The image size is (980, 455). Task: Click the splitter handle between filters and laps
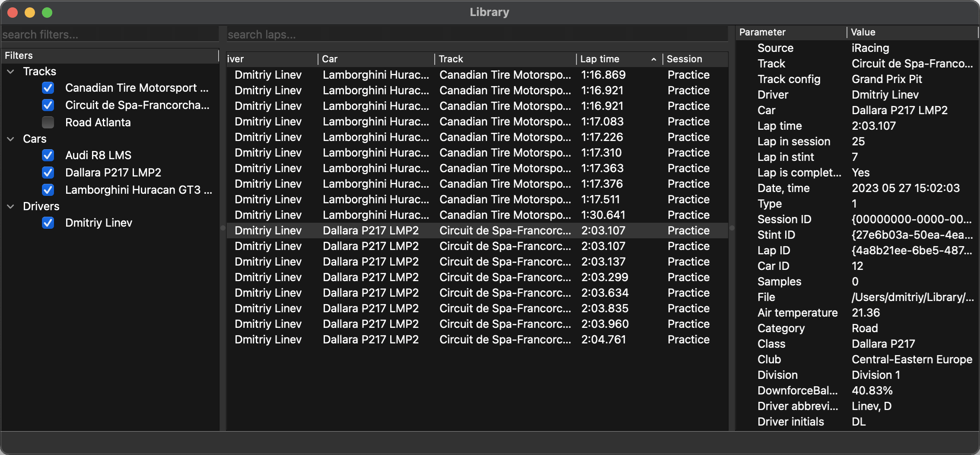pyautogui.click(x=223, y=228)
